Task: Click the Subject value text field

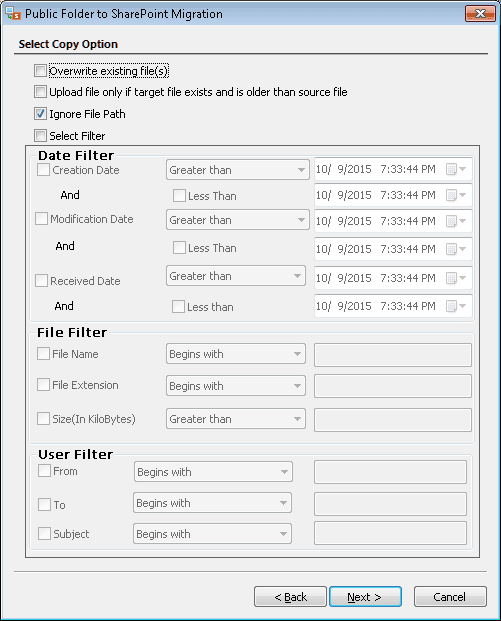Action: point(391,533)
